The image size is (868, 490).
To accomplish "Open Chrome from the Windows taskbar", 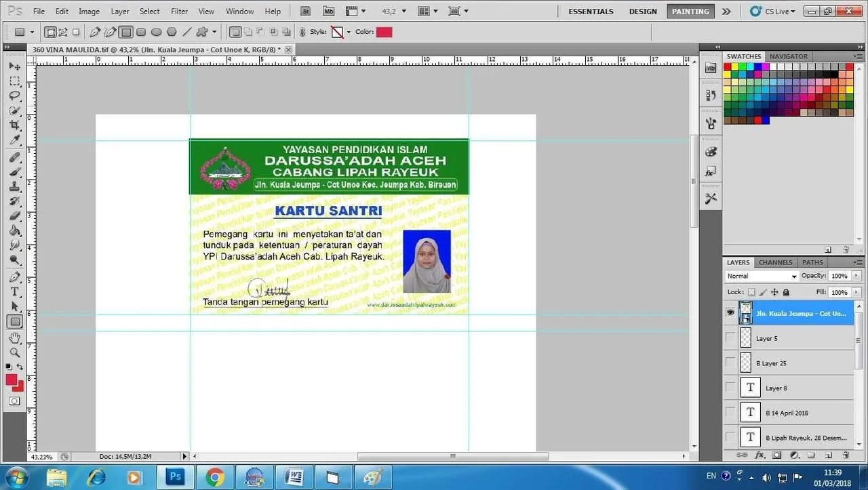I will click(x=215, y=477).
